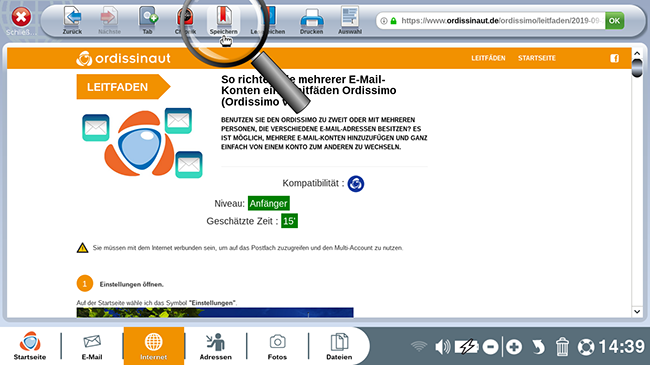Open the Facebook icon in header
Image resolution: width=650 pixels, height=365 pixels.
pos(614,58)
